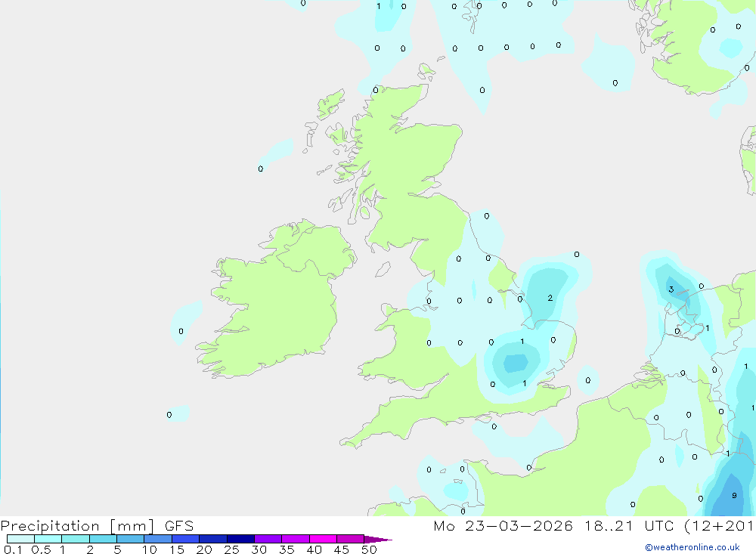Click the legend value "0.1"

(x=13, y=549)
